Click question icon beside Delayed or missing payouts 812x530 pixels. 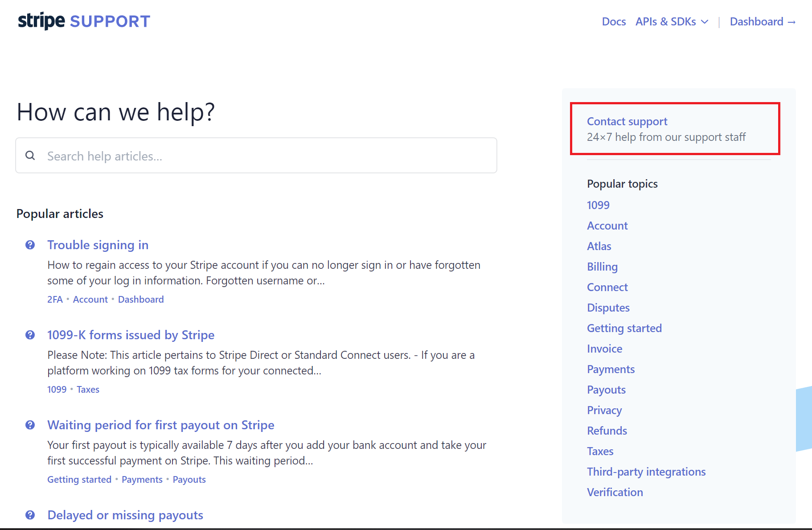[x=30, y=515]
